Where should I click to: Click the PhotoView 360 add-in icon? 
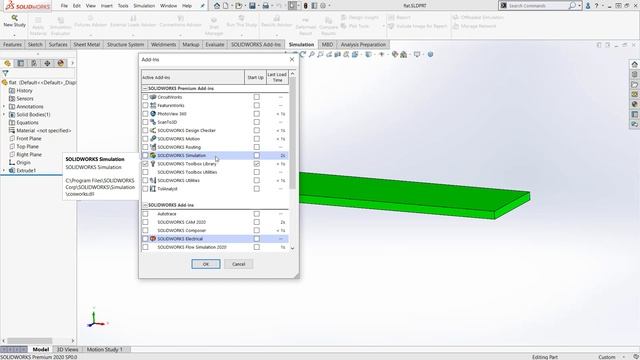click(153, 113)
